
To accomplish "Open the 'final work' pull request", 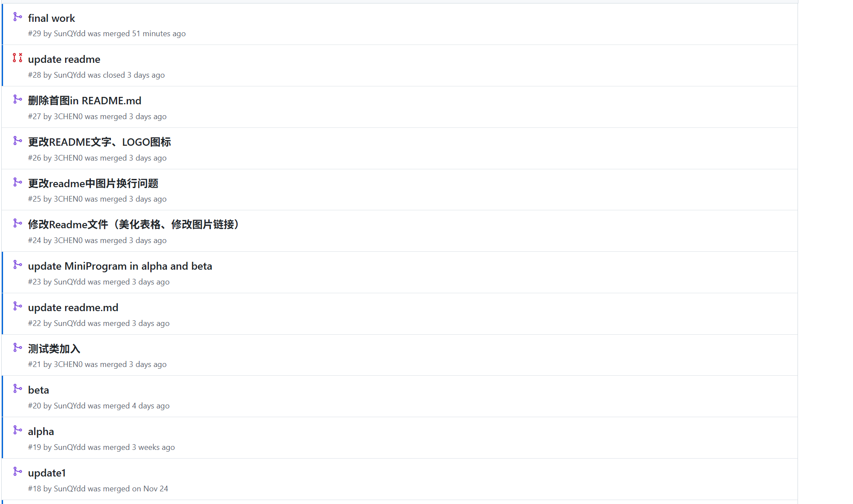I will [52, 18].
